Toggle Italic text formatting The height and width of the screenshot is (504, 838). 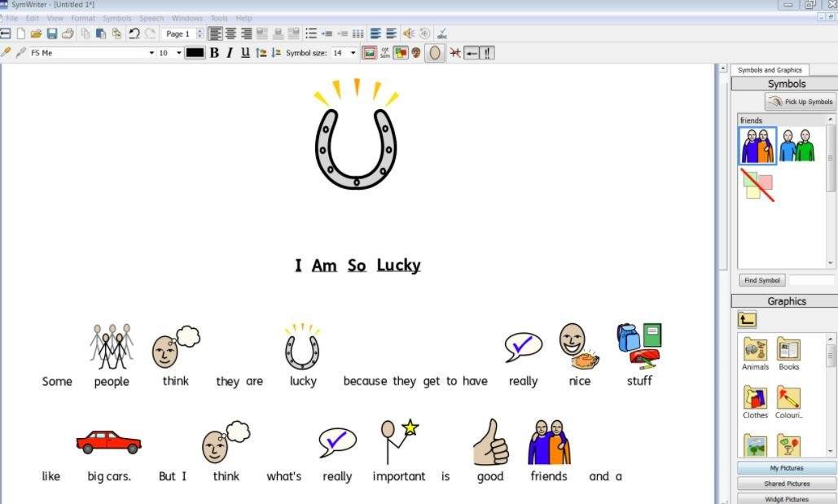(x=230, y=53)
